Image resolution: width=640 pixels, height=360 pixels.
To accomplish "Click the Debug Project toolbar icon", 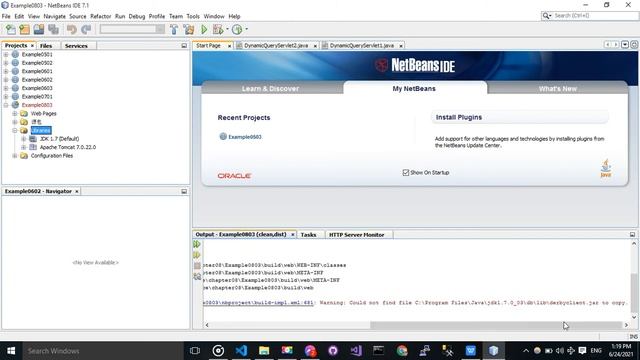I will (x=218, y=29).
